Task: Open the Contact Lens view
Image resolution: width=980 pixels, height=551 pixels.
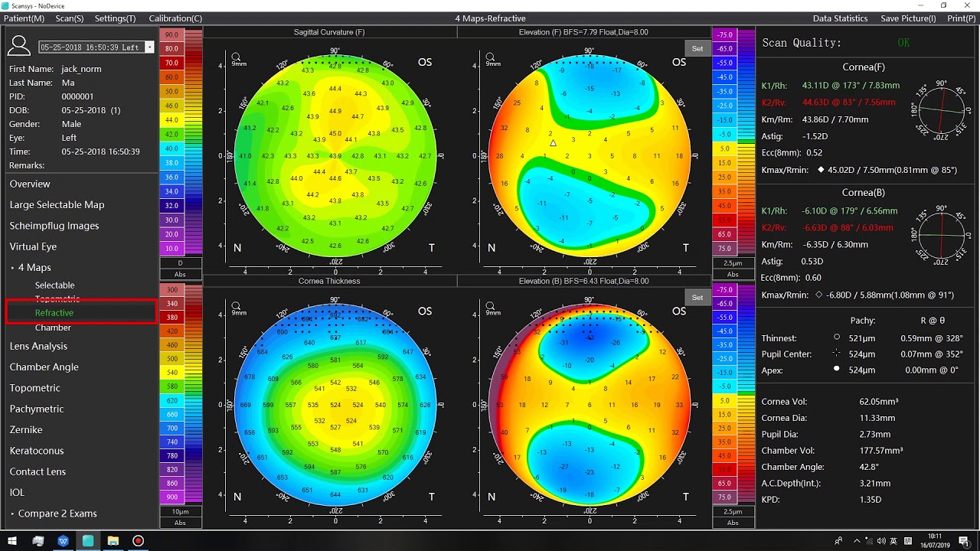Action: click(38, 471)
